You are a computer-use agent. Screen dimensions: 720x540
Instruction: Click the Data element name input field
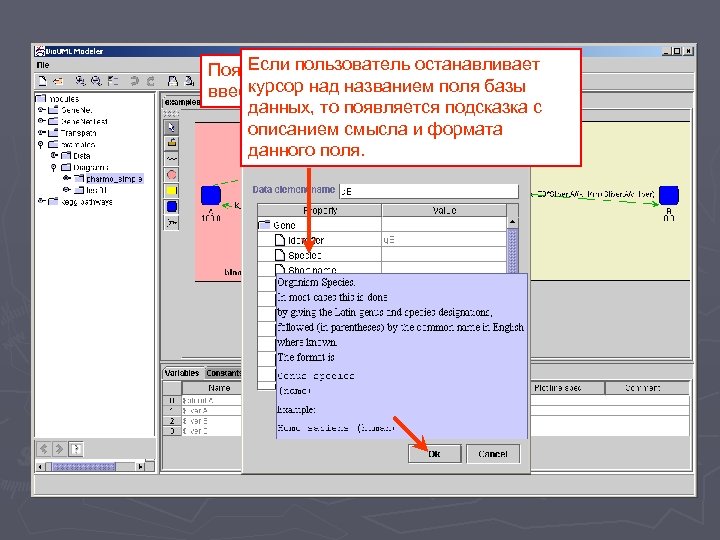428,191
